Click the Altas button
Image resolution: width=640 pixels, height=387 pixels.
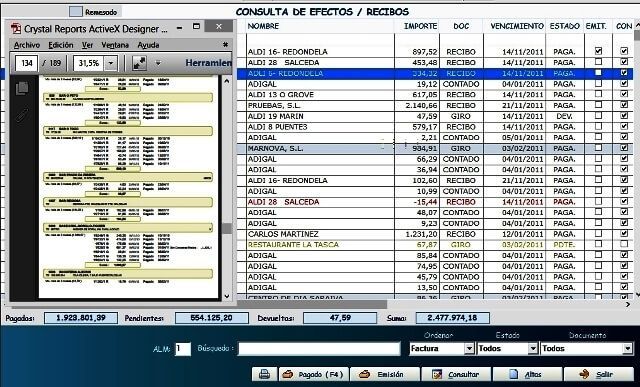click(x=527, y=374)
